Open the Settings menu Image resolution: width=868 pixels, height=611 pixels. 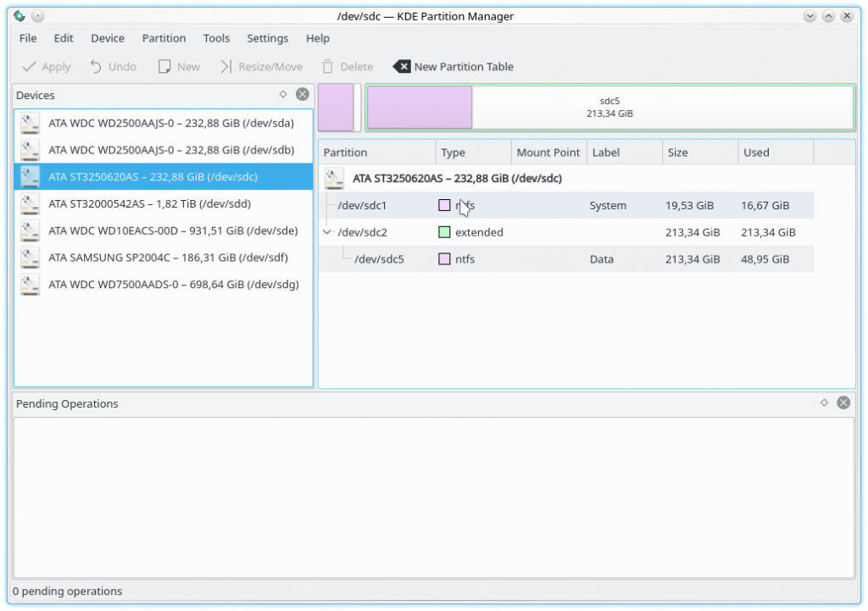(x=267, y=38)
